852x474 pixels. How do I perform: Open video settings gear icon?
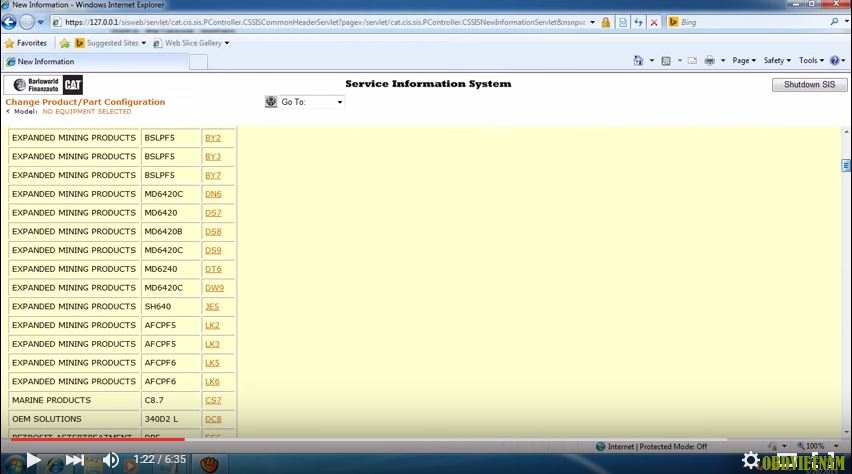[750, 460]
